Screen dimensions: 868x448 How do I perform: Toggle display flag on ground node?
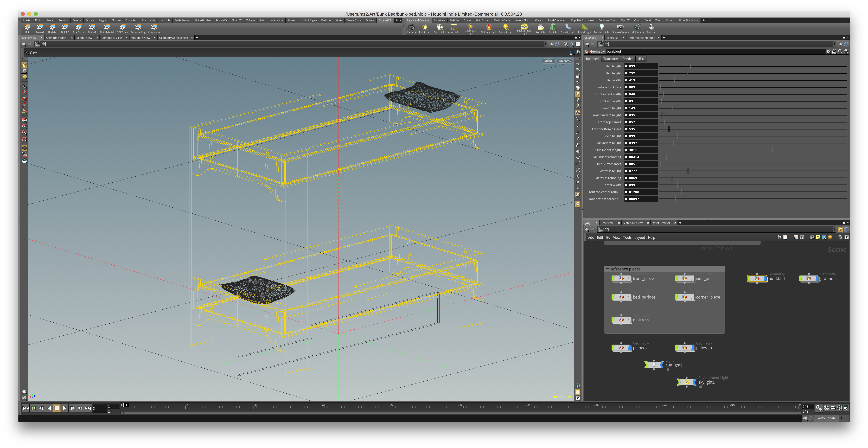point(817,278)
